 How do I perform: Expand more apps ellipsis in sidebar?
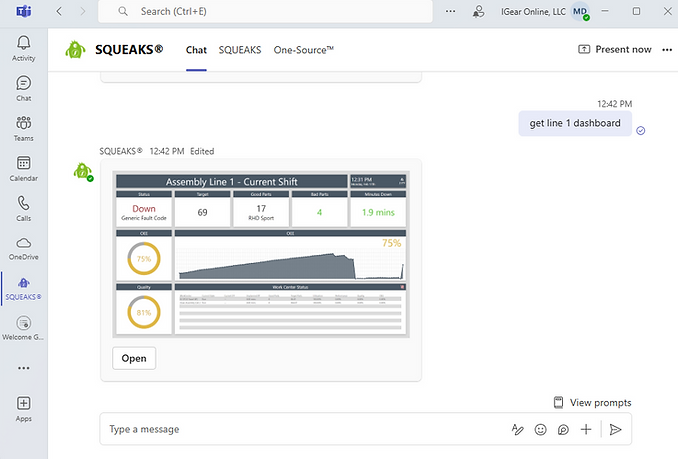coord(23,367)
